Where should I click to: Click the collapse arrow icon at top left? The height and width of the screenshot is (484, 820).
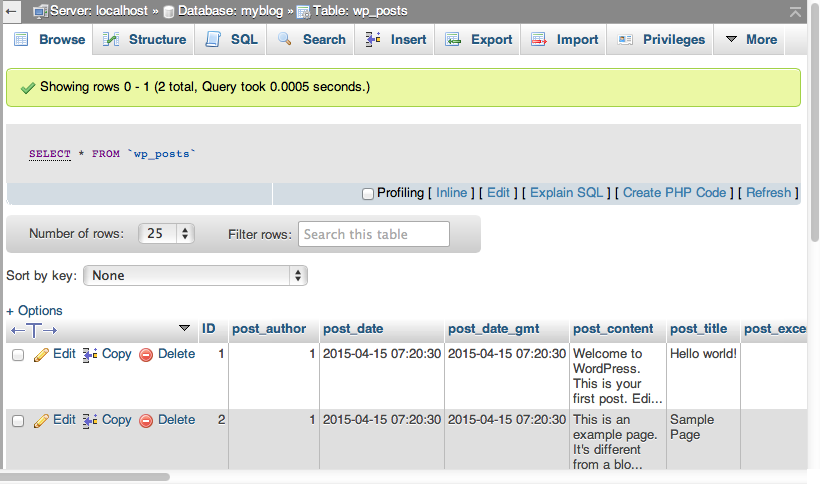[10, 11]
